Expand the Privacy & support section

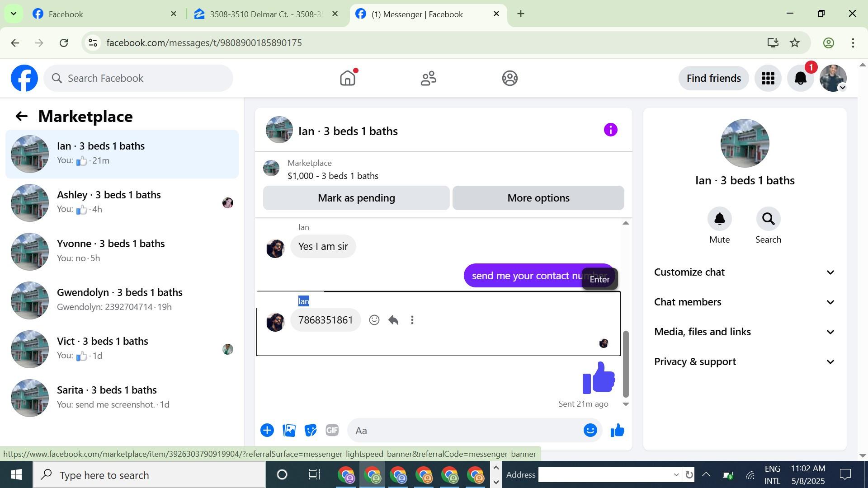pyautogui.click(x=745, y=361)
